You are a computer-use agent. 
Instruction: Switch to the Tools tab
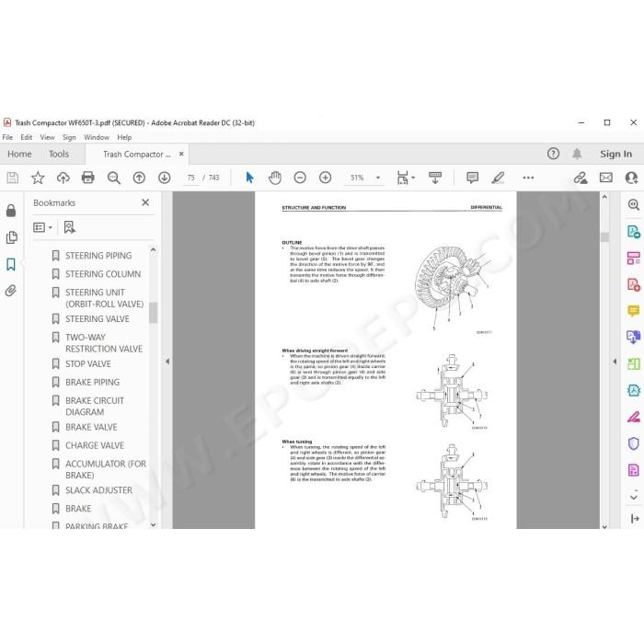tap(59, 154)
